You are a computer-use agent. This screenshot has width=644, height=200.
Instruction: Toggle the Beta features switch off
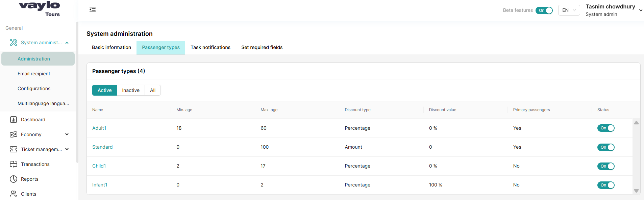coord(544,10)
